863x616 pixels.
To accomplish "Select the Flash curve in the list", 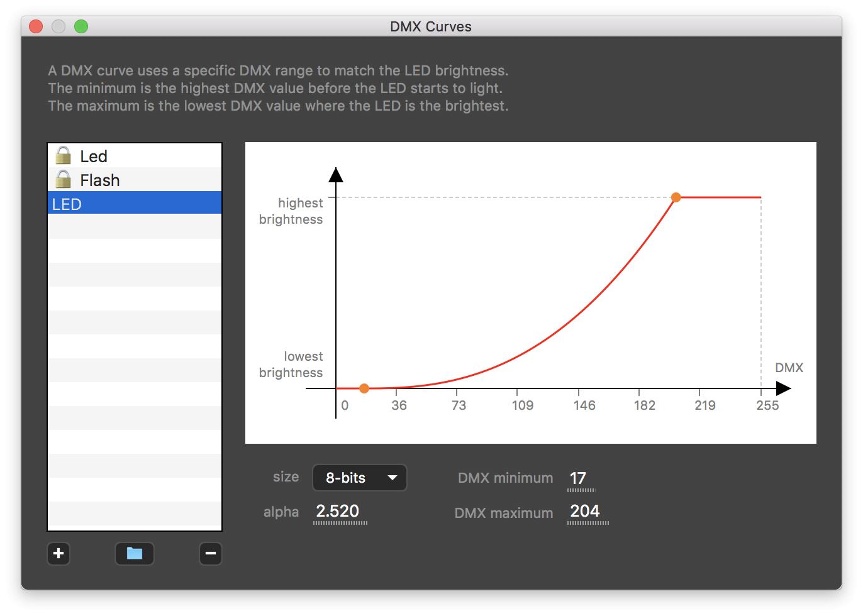I will (100, 180).
